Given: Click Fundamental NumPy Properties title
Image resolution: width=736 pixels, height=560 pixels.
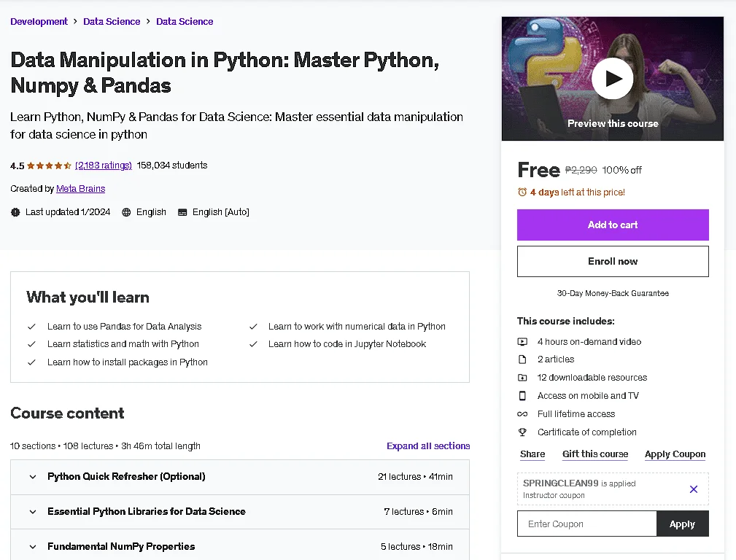Looking at the screenshot, I should (x=121, y=546).
